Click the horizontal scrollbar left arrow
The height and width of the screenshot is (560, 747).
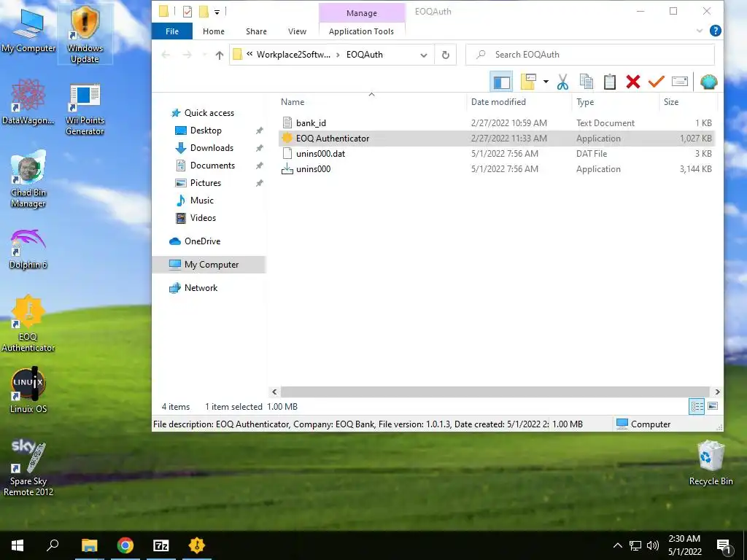[274, 392]
